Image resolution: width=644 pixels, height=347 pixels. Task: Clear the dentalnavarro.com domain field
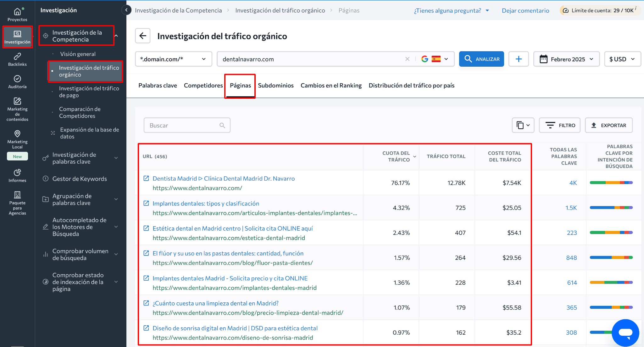click(407, 59)
